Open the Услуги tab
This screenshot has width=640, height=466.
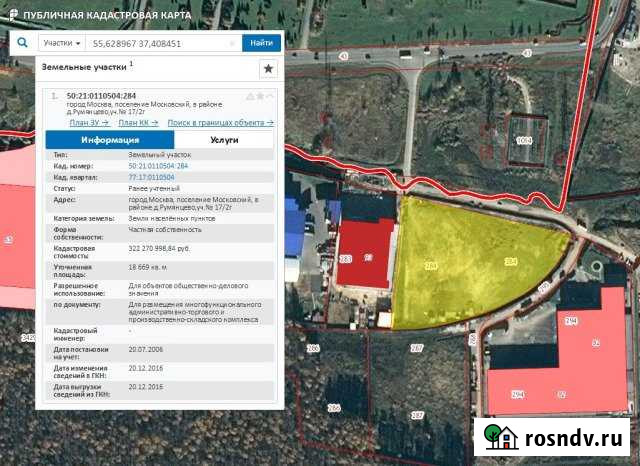[x=224, y=140]
